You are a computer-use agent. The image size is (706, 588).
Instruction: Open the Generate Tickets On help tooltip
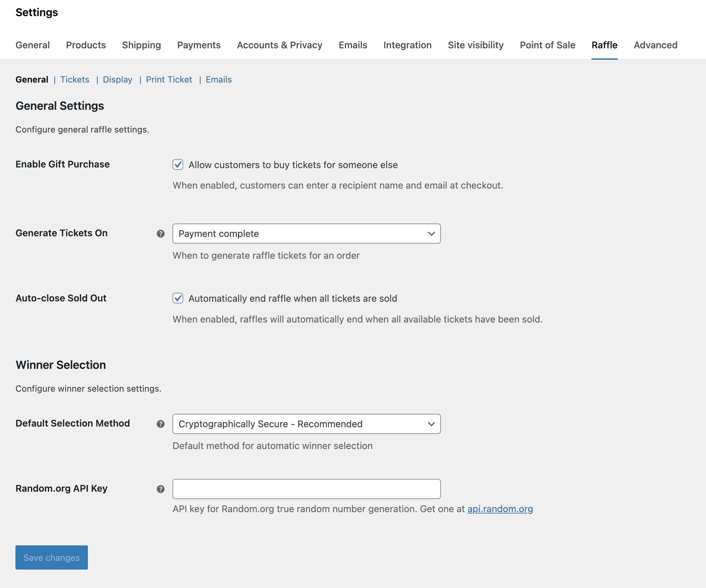click(x=161, y=233)
